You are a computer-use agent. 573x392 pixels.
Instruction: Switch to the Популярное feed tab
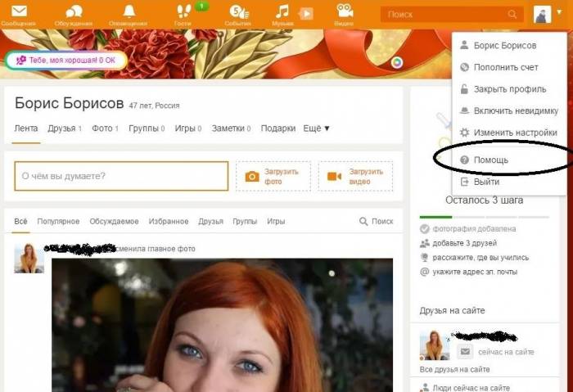pos(58,222)
